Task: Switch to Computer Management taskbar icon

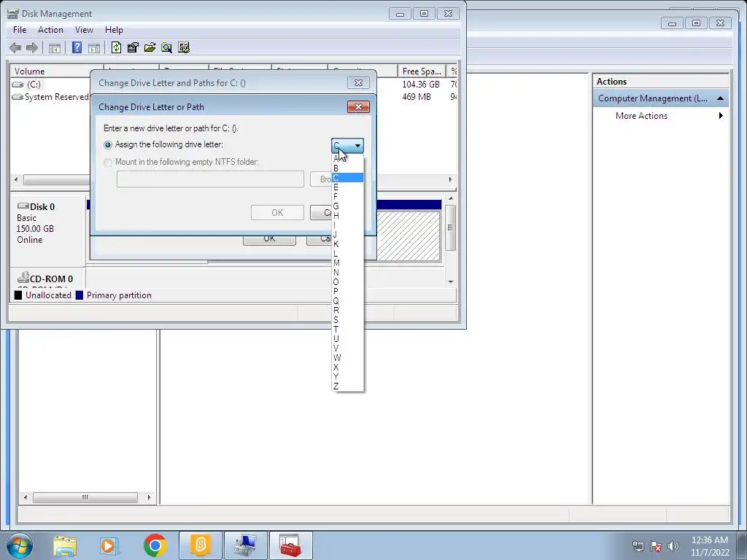Action: click(x=245, y=545)
